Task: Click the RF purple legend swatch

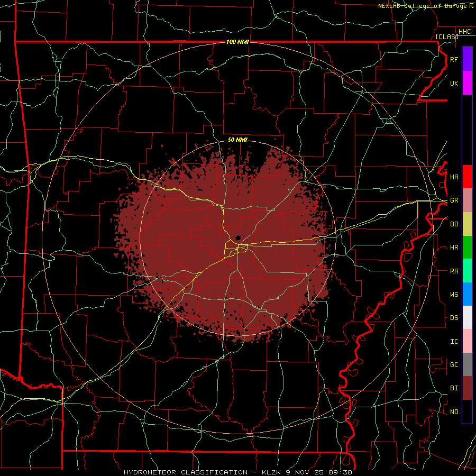Action: pyautogui.click(x=467, y=59)
